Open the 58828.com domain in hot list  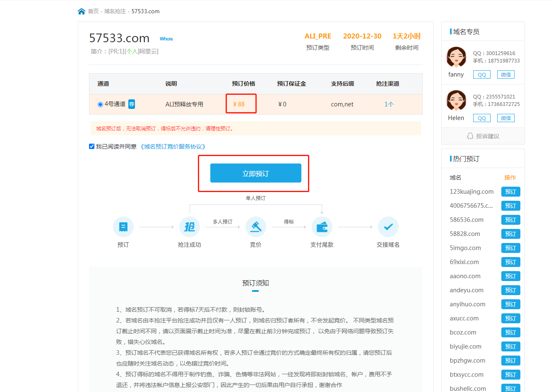coord(465,234)
